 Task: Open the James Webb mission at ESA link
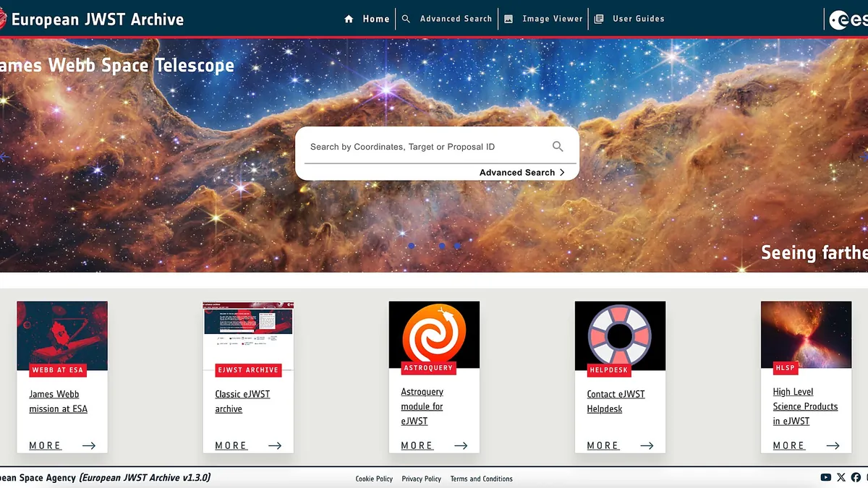tap(58, 401)
